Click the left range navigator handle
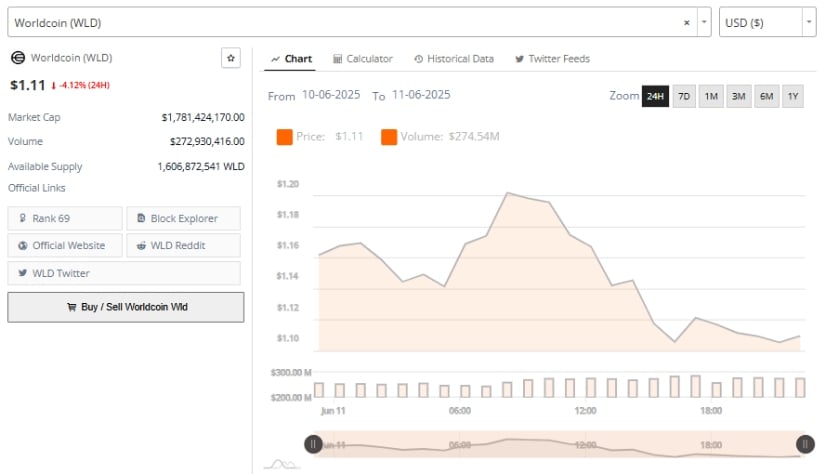 click(313, 445)
